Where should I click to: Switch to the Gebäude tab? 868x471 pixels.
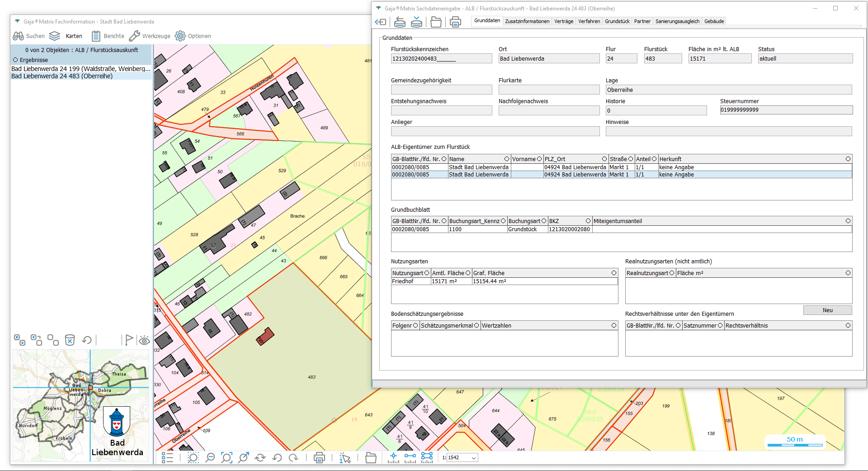[714, 21]
